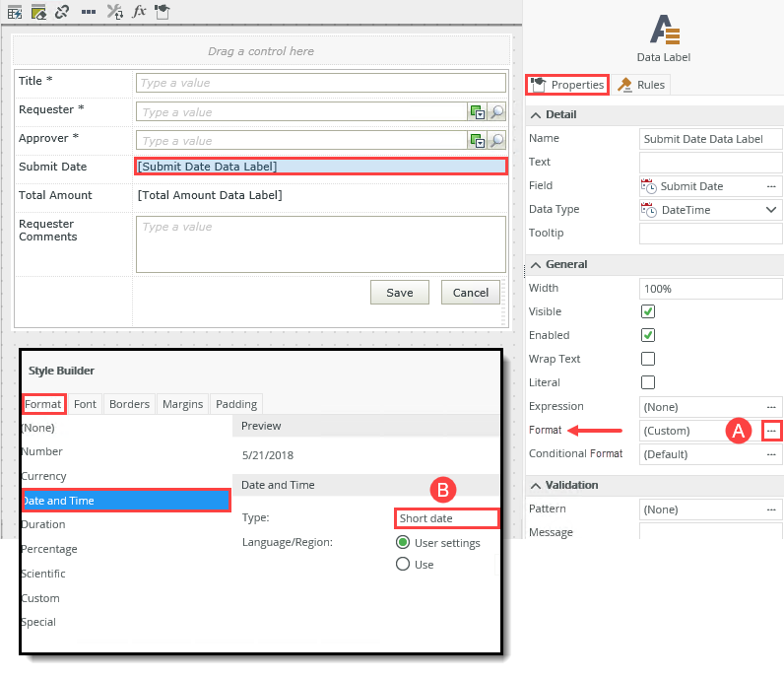Open the Margins tab in Style Builder

[x=182, y=404]
